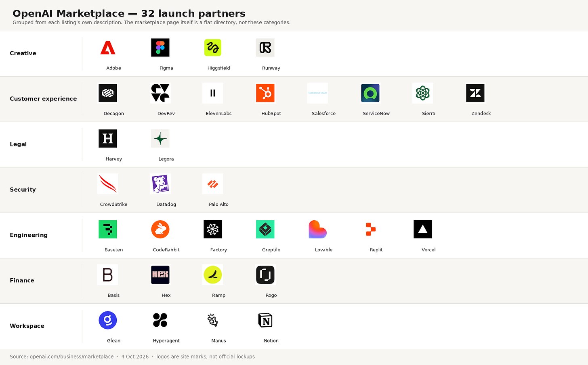Open the Hex logo tile
Image resolution: width=588 pixels, height=365 pixels.
(x=160, y=275)
